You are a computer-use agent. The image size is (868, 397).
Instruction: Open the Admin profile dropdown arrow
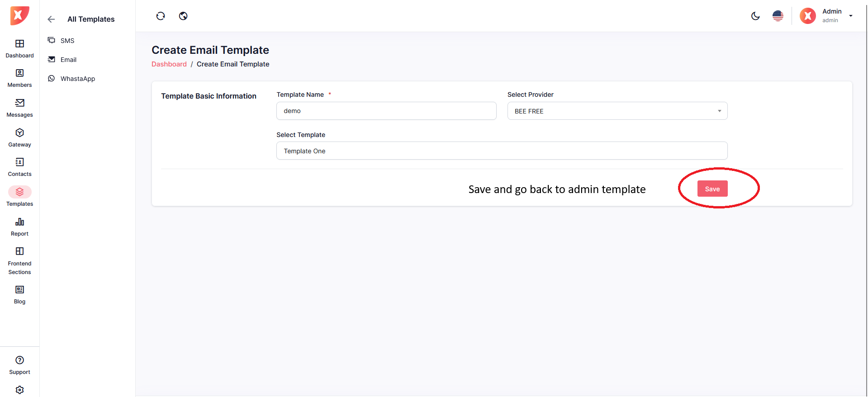coord(850,16)
